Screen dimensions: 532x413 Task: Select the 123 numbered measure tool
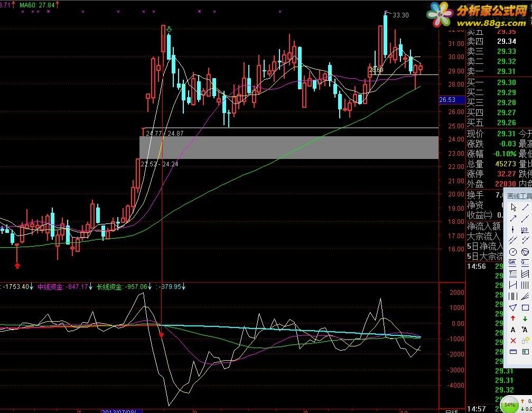[x=525, y=230]
